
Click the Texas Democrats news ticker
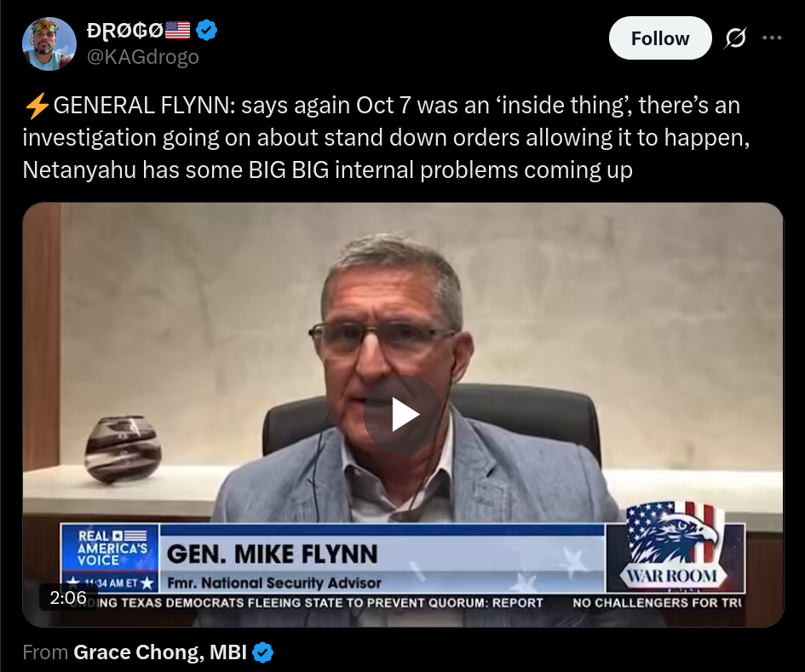tap(307, 603)
